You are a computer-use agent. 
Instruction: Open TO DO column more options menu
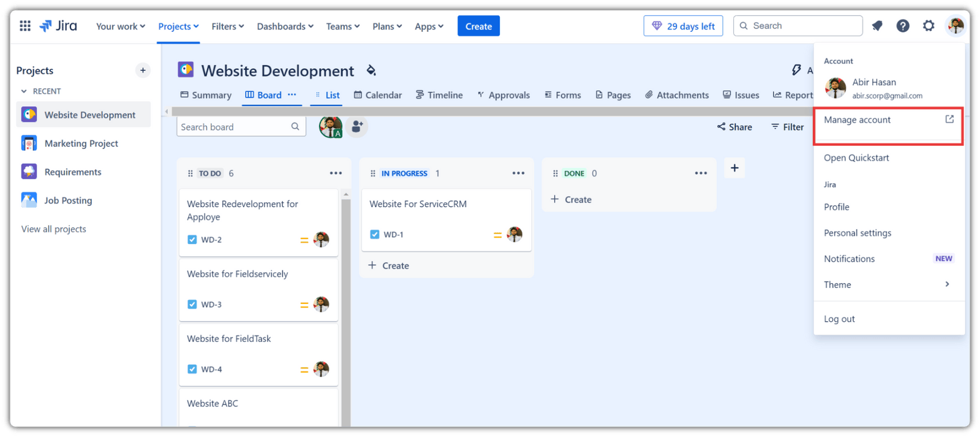(336, 173)
